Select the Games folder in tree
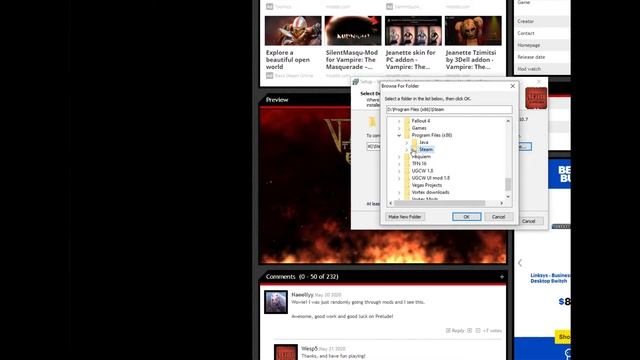 (419, 128)
